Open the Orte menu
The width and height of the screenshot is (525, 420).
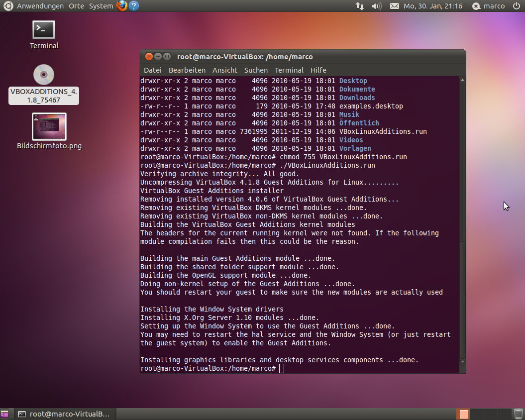(x=76, y=6)
